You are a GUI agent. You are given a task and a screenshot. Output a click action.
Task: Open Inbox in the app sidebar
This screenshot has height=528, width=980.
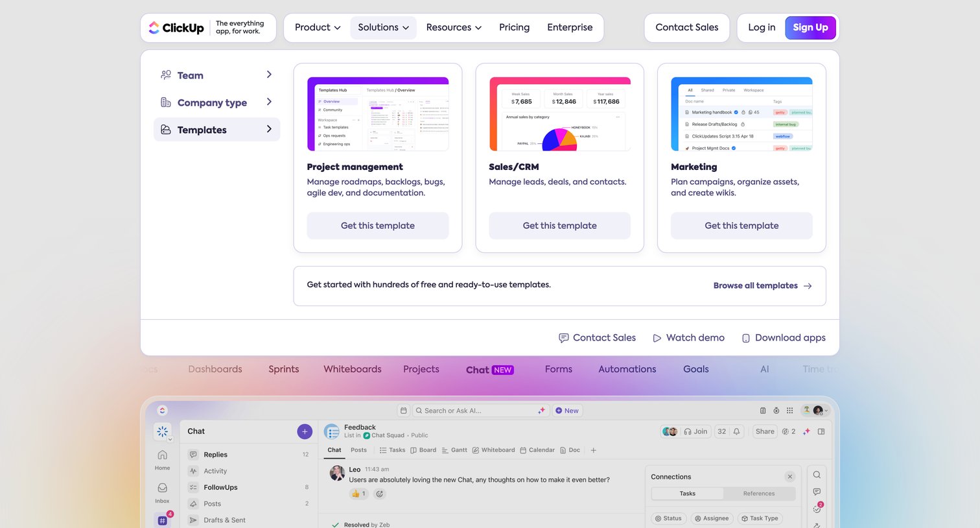163,493
